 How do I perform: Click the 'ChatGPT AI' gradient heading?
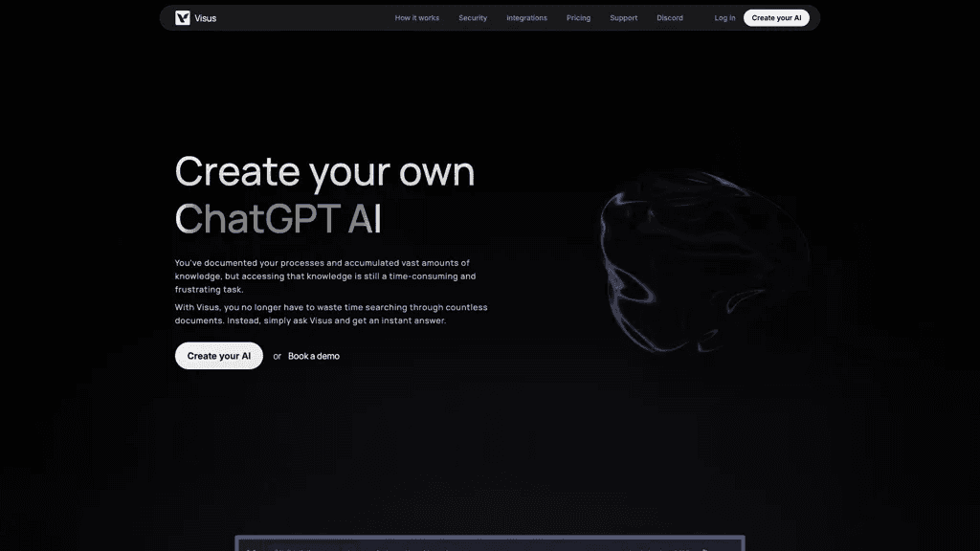[x=278, y=219]
